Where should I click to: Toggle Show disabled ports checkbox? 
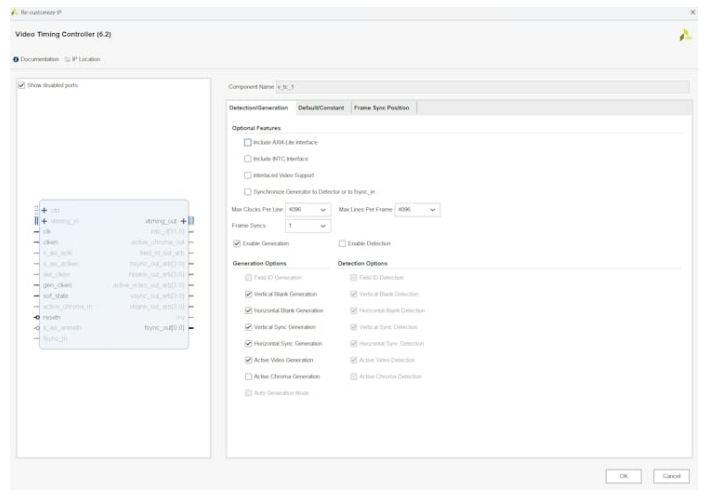pyautogui.click(x=22, y=85)
